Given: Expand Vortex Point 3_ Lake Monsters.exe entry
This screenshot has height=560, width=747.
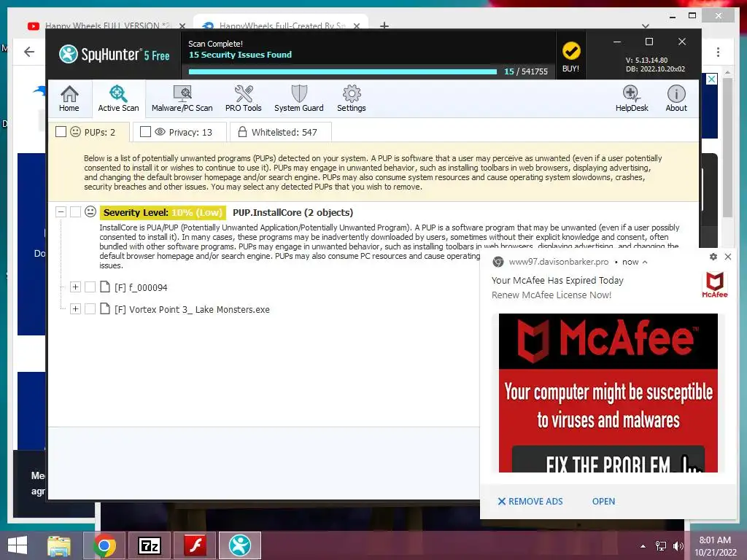Looking at the screenshot, I should point(75,309).
